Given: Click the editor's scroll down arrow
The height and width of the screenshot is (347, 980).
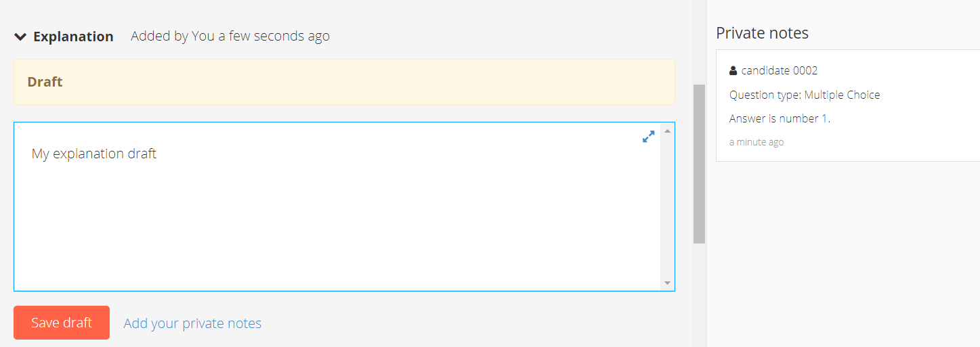Looking at the screenshot, I should coord(667,283).
